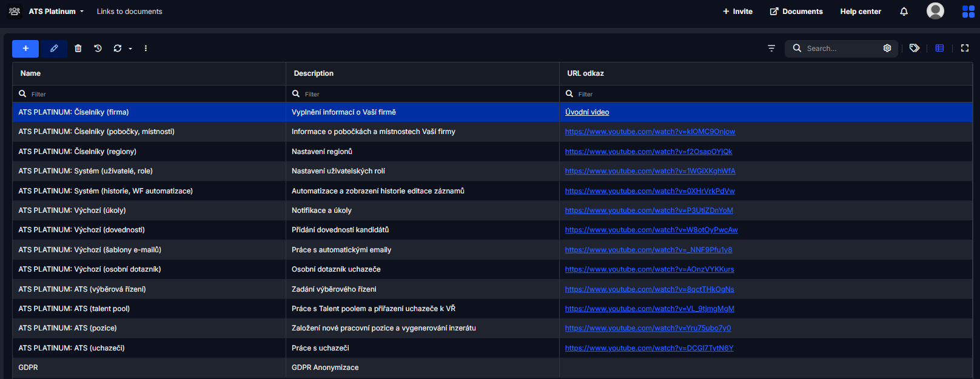Open the ATS Platinum workspace dropdown
The height and width of the screenshot is (379, 980).
[56, 12]
